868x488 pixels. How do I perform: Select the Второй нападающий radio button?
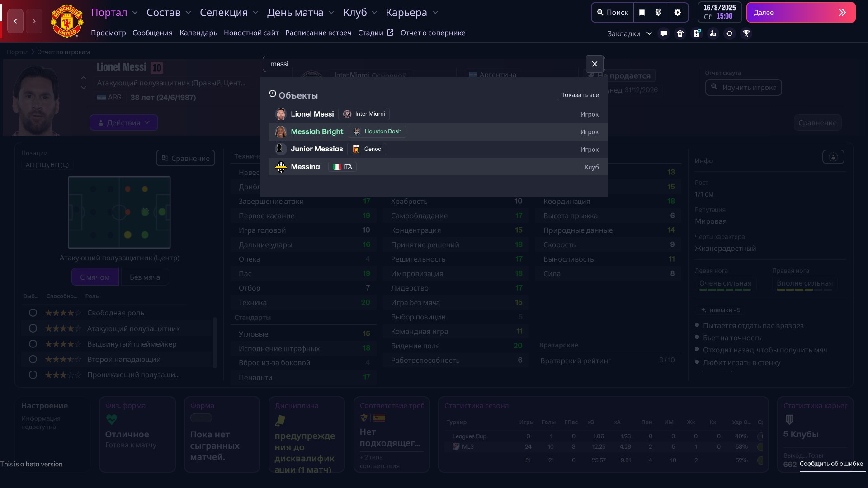pyautogui.click(x=33, y=359)
